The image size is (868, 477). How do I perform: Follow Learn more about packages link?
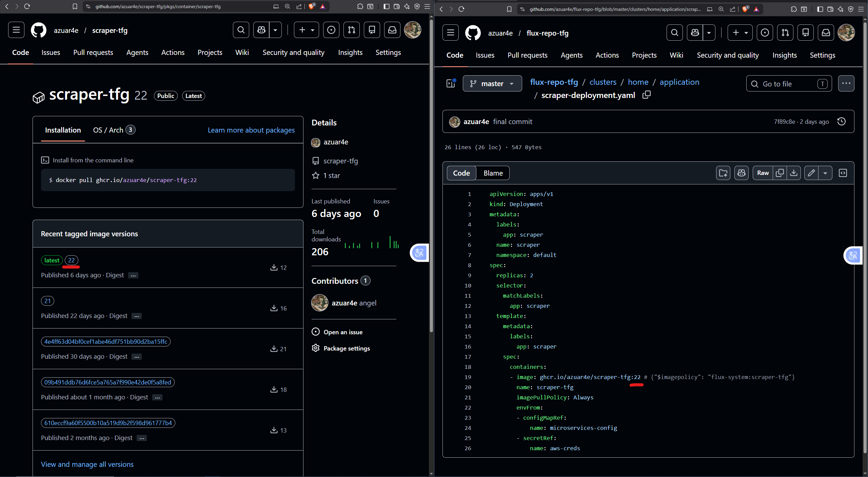[x=251, y=130]
